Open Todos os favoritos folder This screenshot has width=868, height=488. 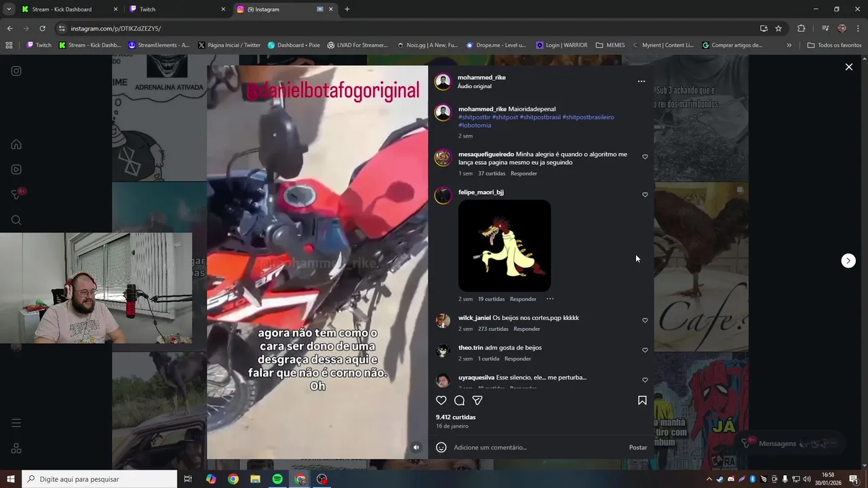835,45
